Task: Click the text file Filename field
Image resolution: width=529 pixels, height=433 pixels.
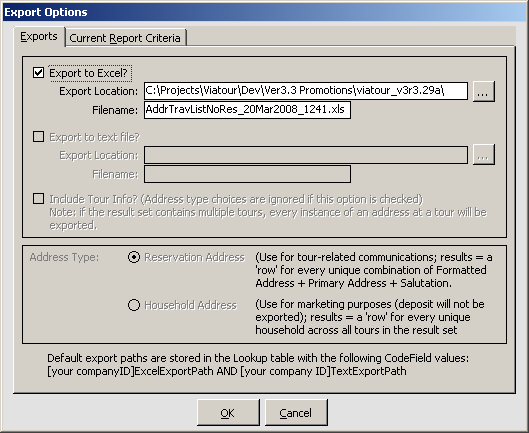Action: [x=247, y=174]
